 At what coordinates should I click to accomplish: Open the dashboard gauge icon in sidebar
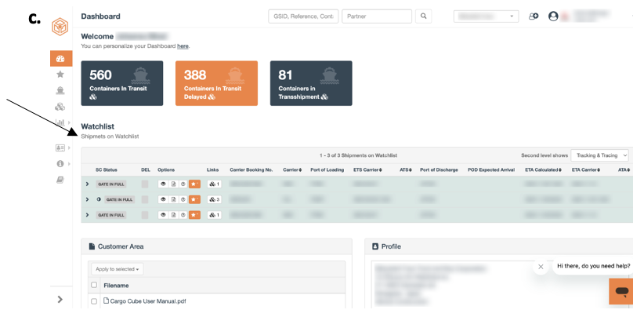coord(61,58)
